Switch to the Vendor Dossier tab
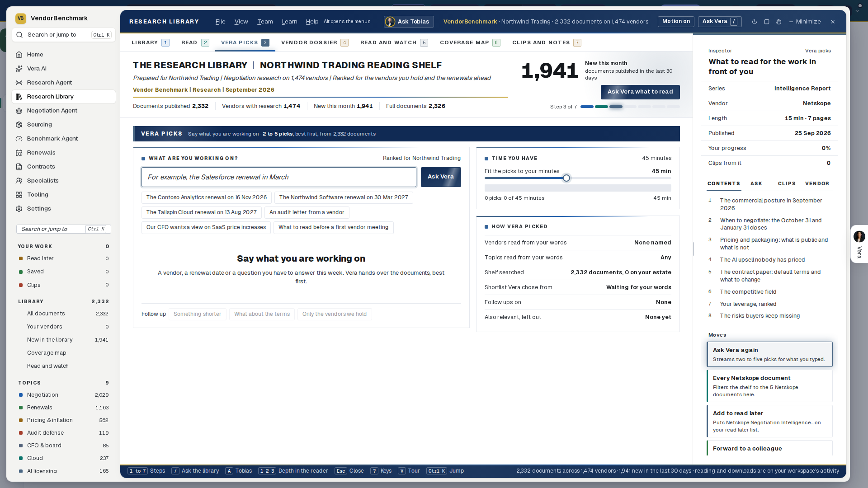868x488 pixels. [315, 42]
